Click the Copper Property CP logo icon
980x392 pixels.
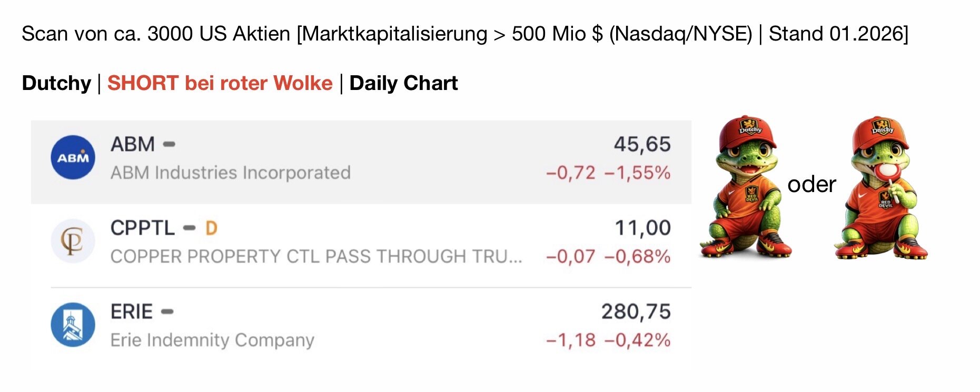[73, 241]
